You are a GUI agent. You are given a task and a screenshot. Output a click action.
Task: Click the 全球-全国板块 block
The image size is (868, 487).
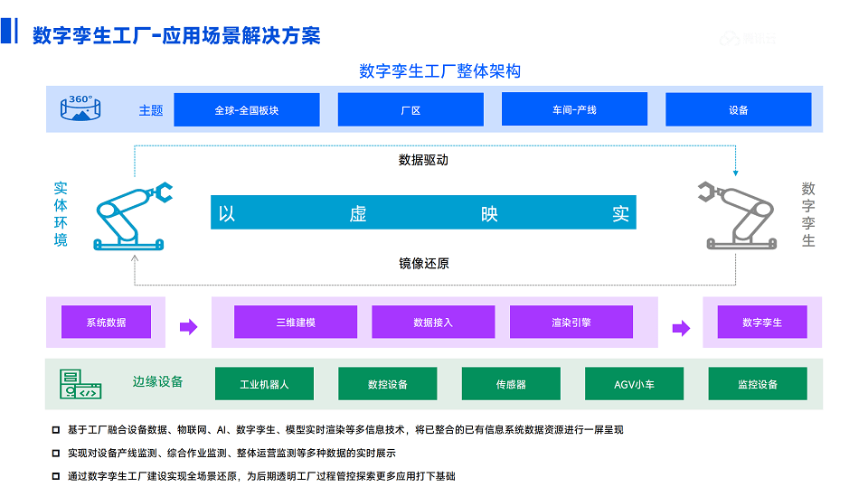(x=247, y=109)
